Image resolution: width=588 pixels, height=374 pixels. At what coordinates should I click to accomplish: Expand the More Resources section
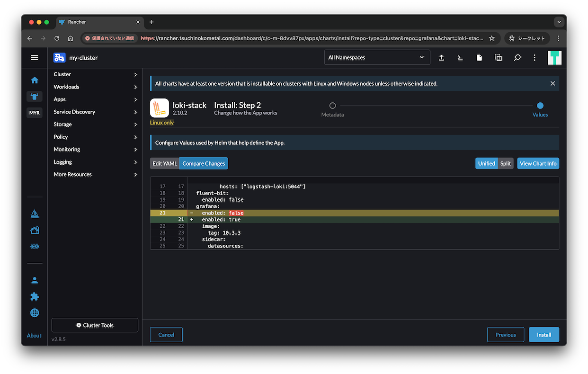click(95, 175)
